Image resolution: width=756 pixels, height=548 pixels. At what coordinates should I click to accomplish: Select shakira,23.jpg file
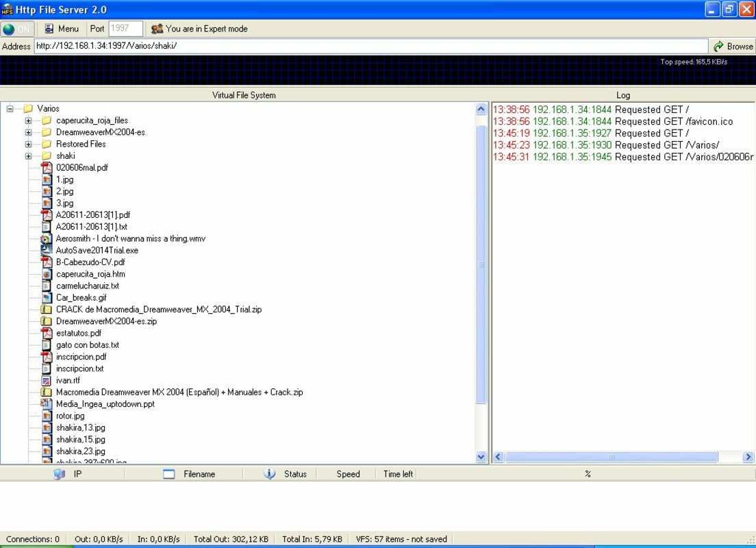(81, 451)
